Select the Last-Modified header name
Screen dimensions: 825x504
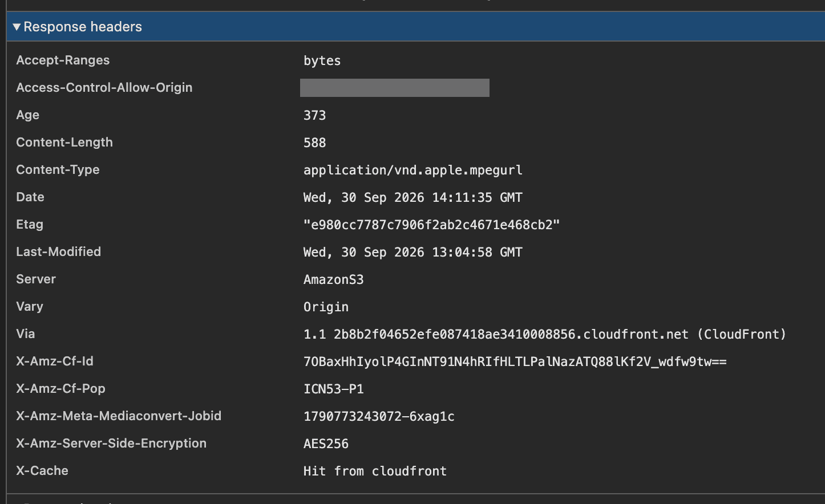(x=59, y=252)
